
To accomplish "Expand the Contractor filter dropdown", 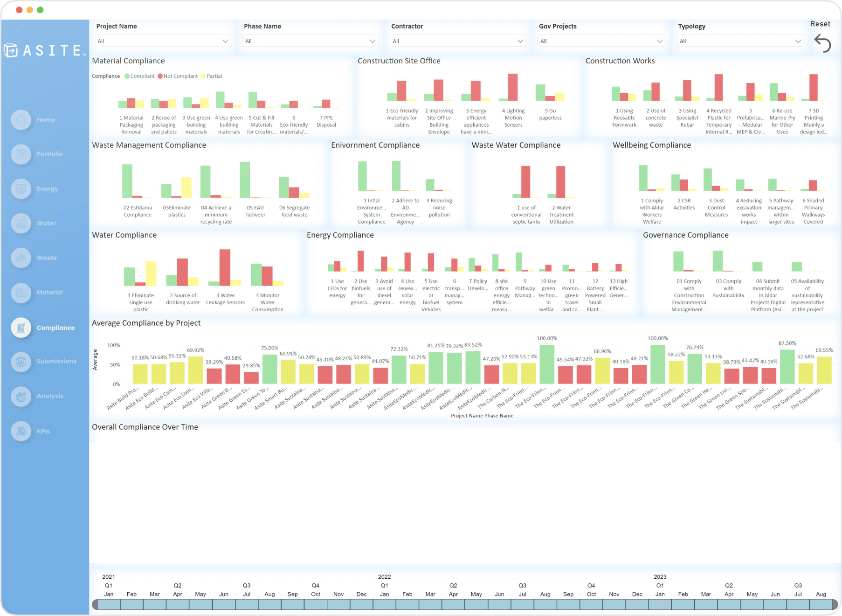I will [457, 41].
